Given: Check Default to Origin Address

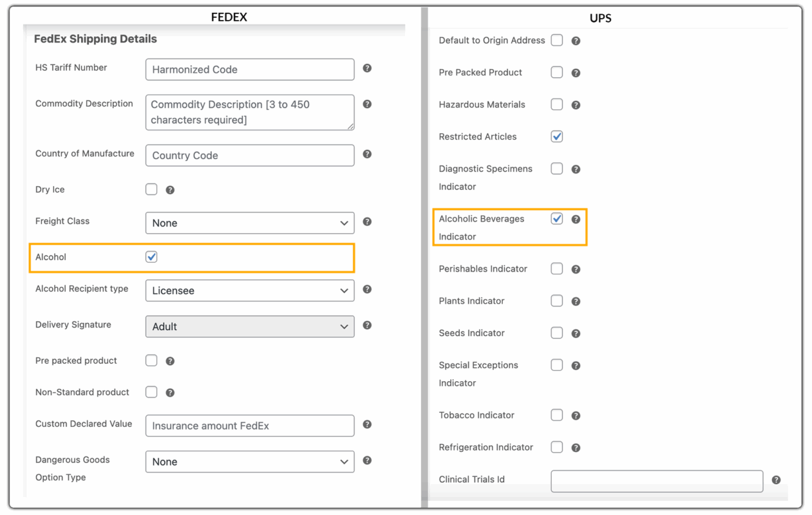Looking at the screenshot, I should 557,40.
